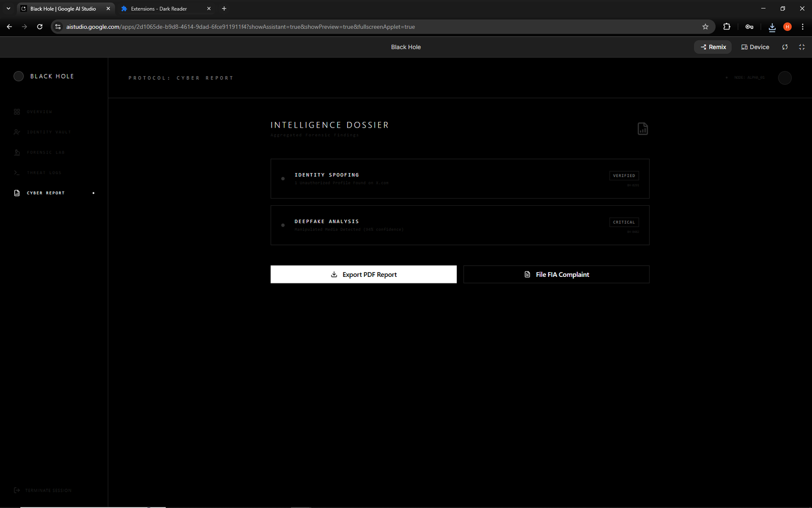The image size is (812, 508).
Task: Click Terminate Session at sidebar bottom
Action: click(43, 490)
